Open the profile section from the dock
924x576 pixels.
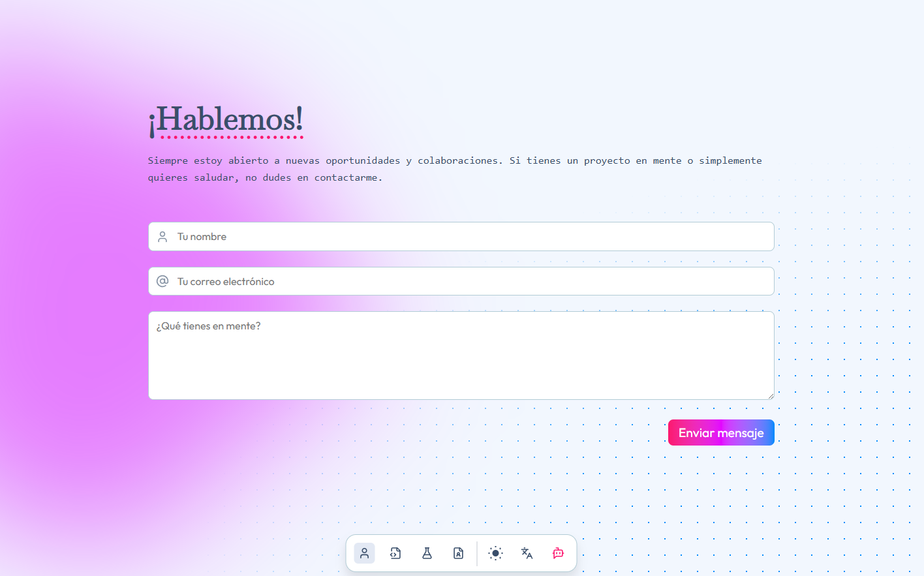[x=365, y=553]
